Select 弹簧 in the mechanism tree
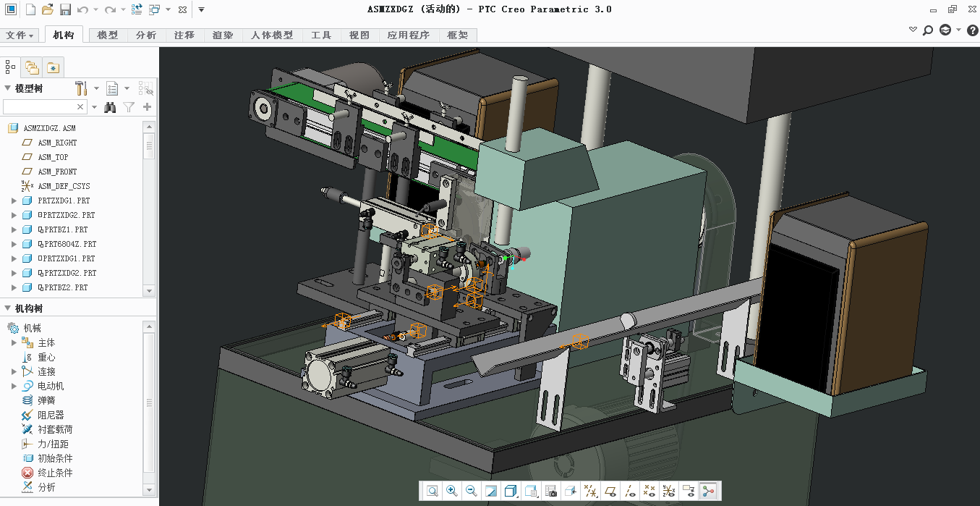This screenshot has width=980, height=506. (46, 400)
